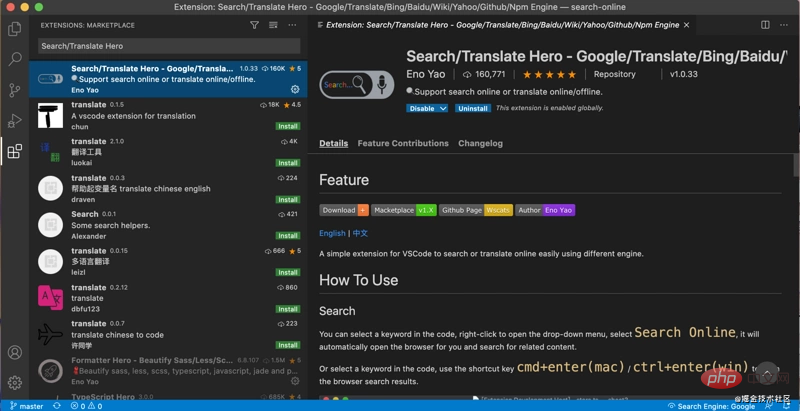Screen dimensions: 800x411
Task: Click the Disable button
Action: (421, 108)
